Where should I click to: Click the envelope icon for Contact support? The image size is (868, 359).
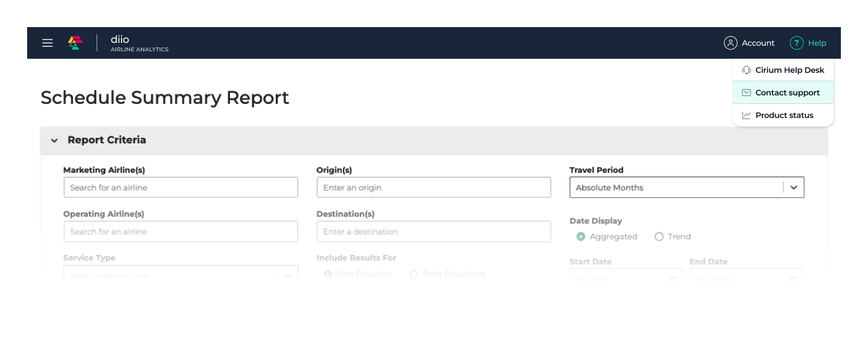click(746, 93)
